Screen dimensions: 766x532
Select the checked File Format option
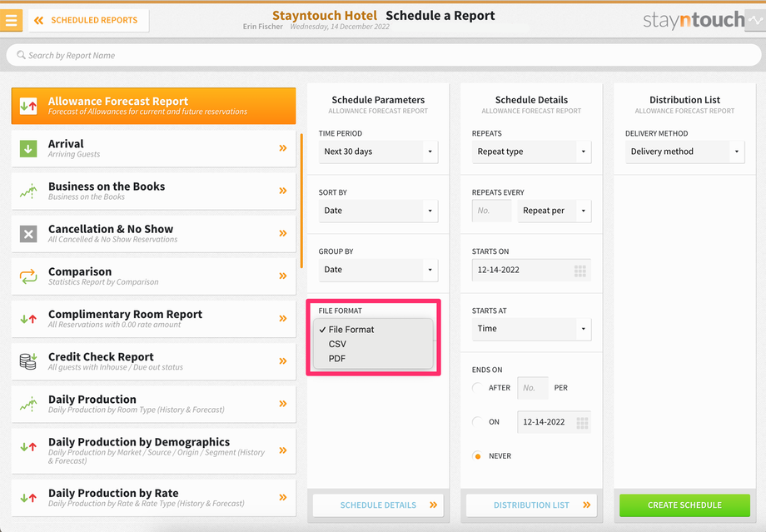point(374,330)
